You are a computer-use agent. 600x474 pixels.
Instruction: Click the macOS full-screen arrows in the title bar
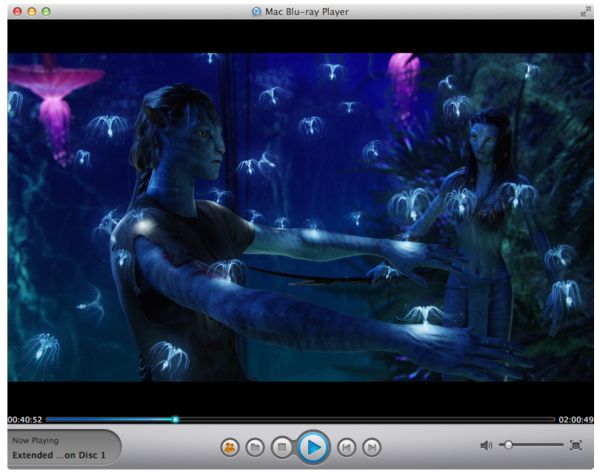[585, 12]
